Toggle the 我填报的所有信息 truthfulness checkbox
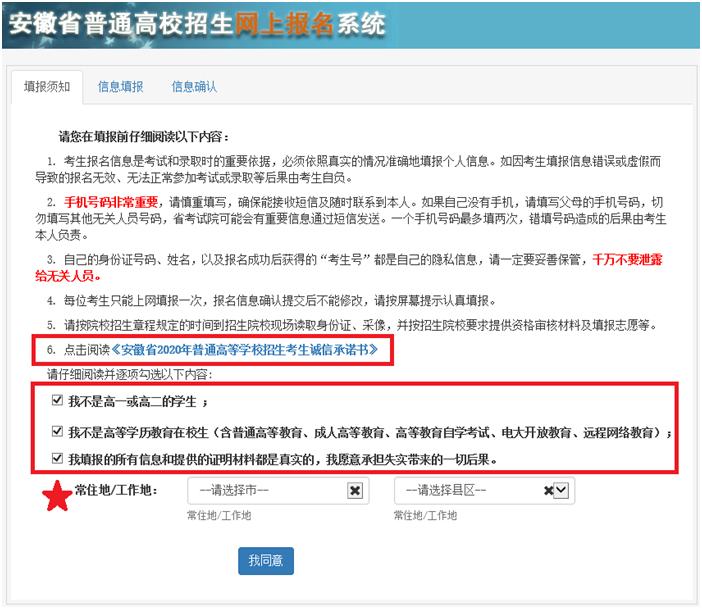 point(56,459)
